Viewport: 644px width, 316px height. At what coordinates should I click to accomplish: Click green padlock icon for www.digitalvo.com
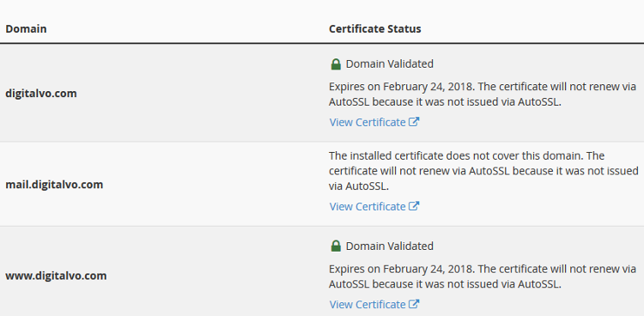tap(336, 246)
